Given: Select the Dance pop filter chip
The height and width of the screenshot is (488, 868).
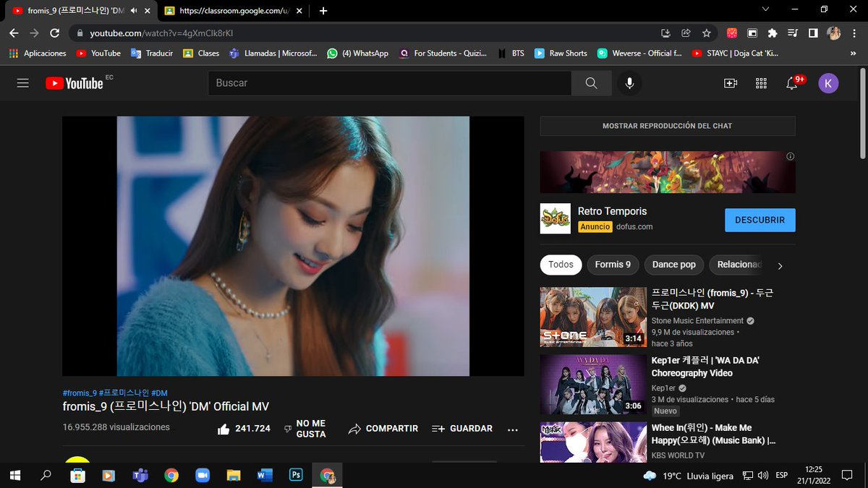Looking at the screenshot, I should pos(674,265).
